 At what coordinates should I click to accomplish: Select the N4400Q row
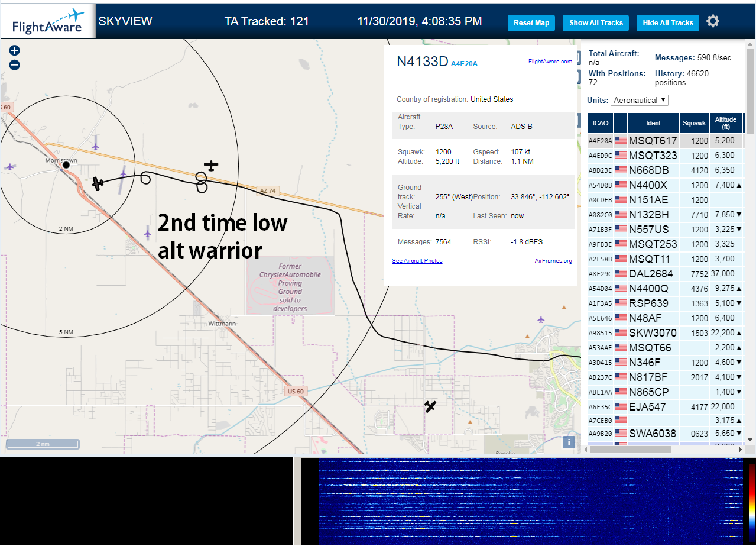666,289
